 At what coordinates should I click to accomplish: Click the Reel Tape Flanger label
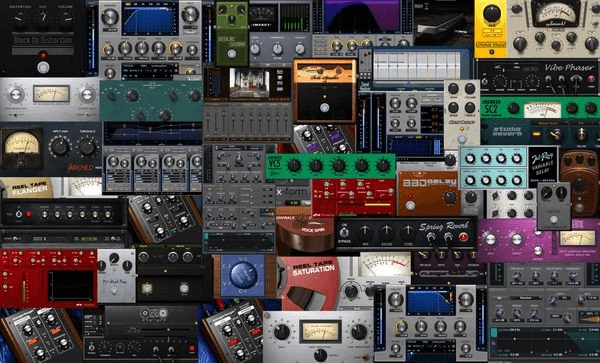[x=29, y=188]
